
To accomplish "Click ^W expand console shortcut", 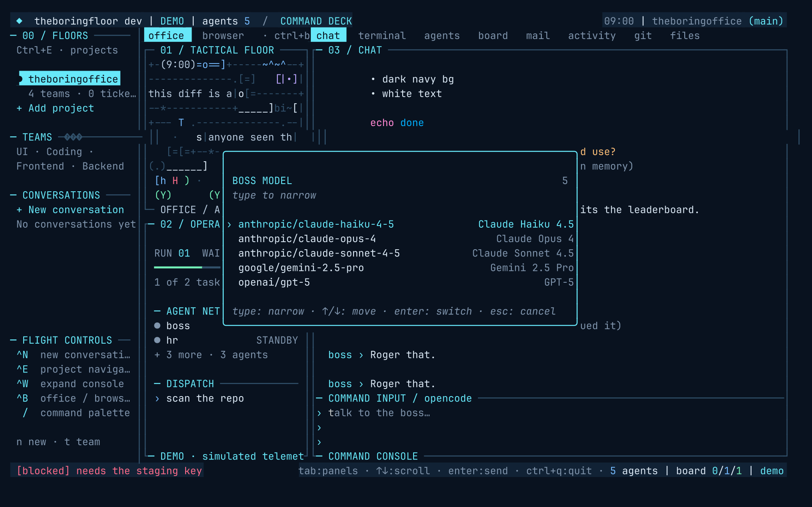I will click(x=70, y=384).
